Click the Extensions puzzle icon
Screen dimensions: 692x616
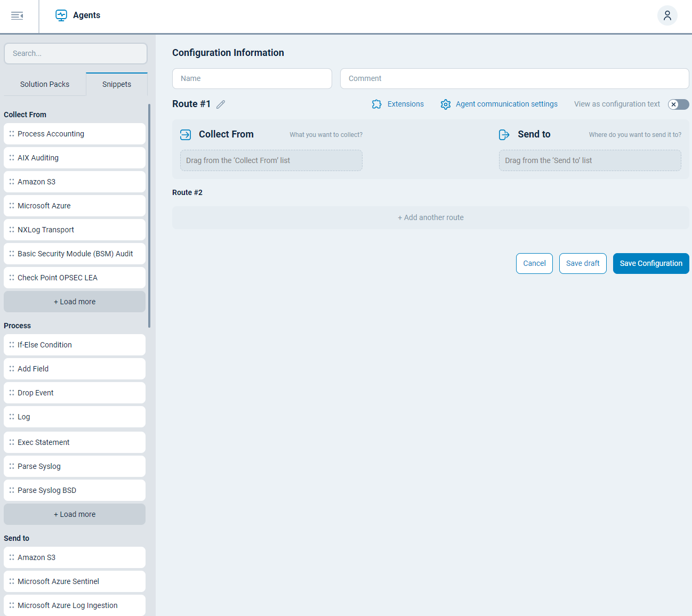coord(377,104)
